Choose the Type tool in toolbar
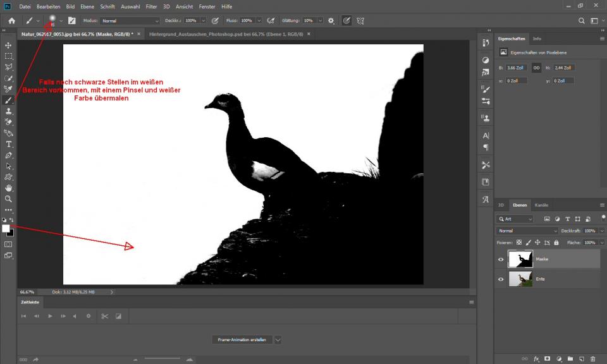 click(8, 144)
